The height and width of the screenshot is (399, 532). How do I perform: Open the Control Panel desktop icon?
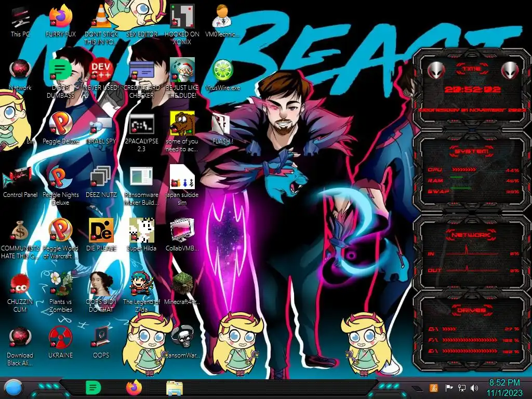20,182
